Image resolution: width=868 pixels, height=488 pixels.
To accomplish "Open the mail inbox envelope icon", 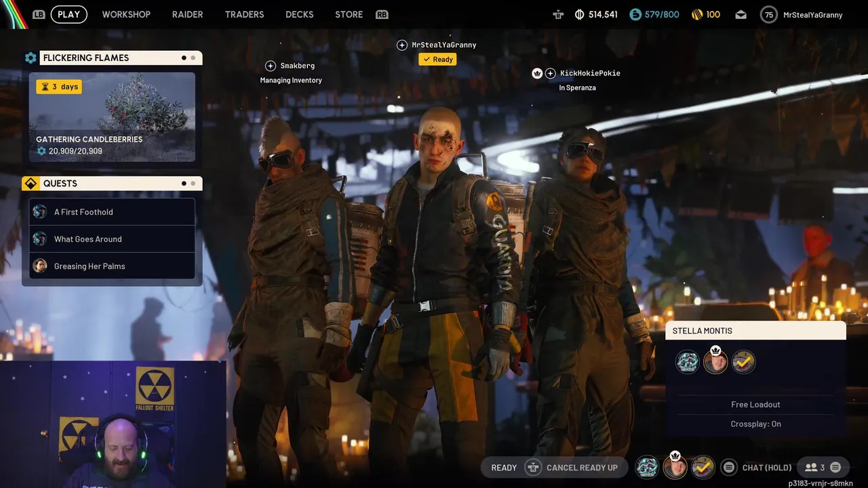I will point(741,14).
